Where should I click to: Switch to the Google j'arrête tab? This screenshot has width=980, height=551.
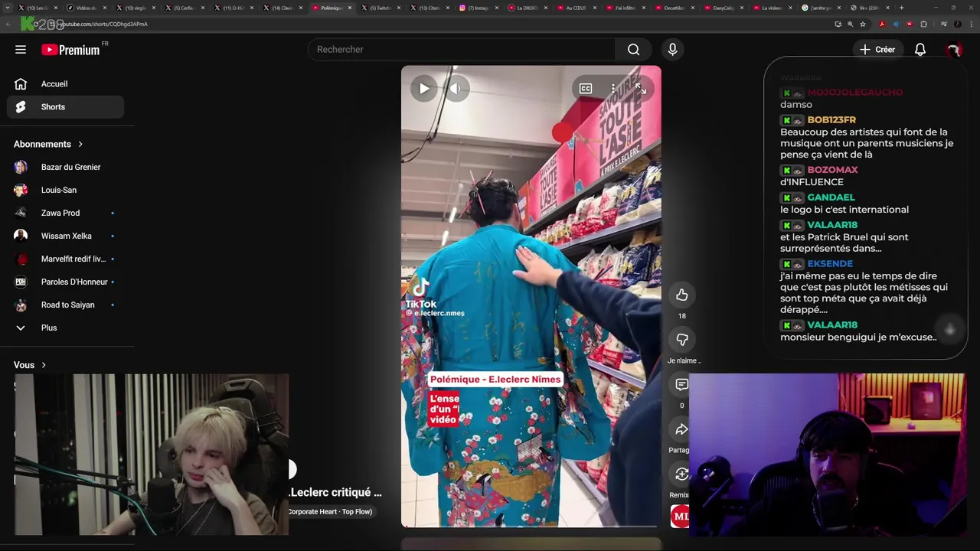(x=817, y=8)
